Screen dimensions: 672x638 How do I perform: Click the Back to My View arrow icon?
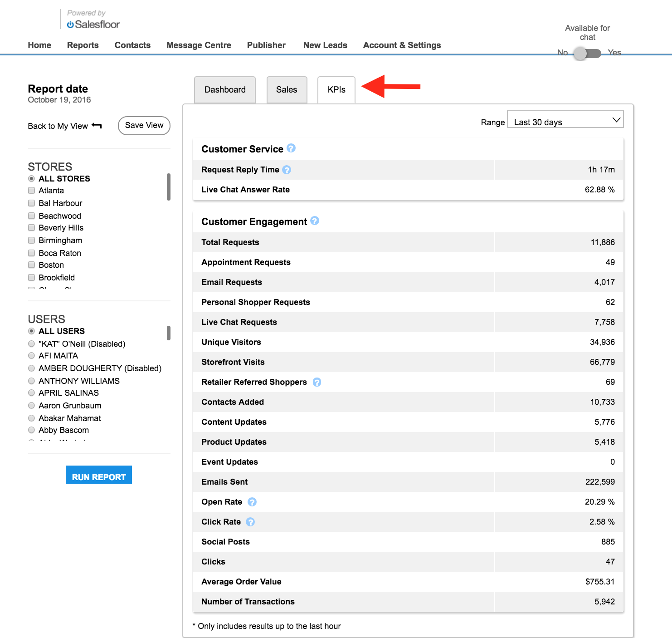(x=97, y=126)
